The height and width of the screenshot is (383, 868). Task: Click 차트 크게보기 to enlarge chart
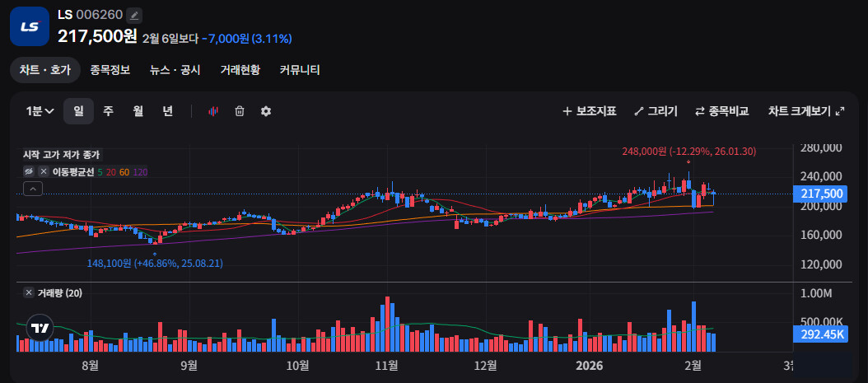click(x=806, y=111)
